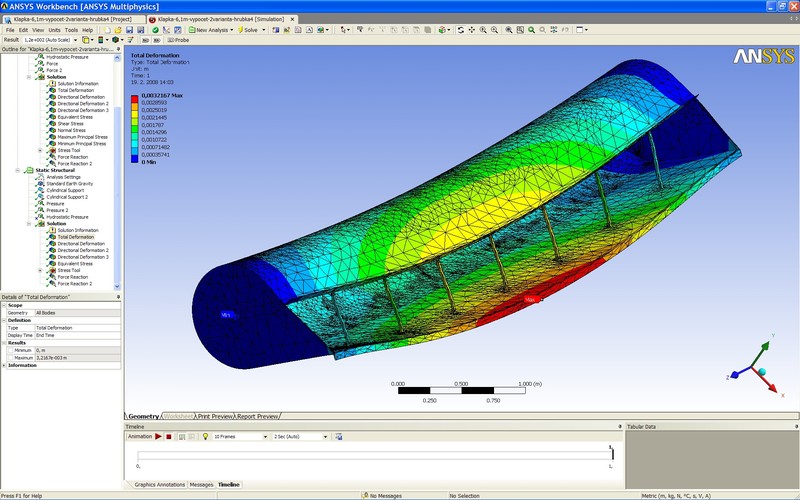The image size is (800, 500).
Task: Select Equivalent Stress in lower Solution
Action: coord(75,264)
